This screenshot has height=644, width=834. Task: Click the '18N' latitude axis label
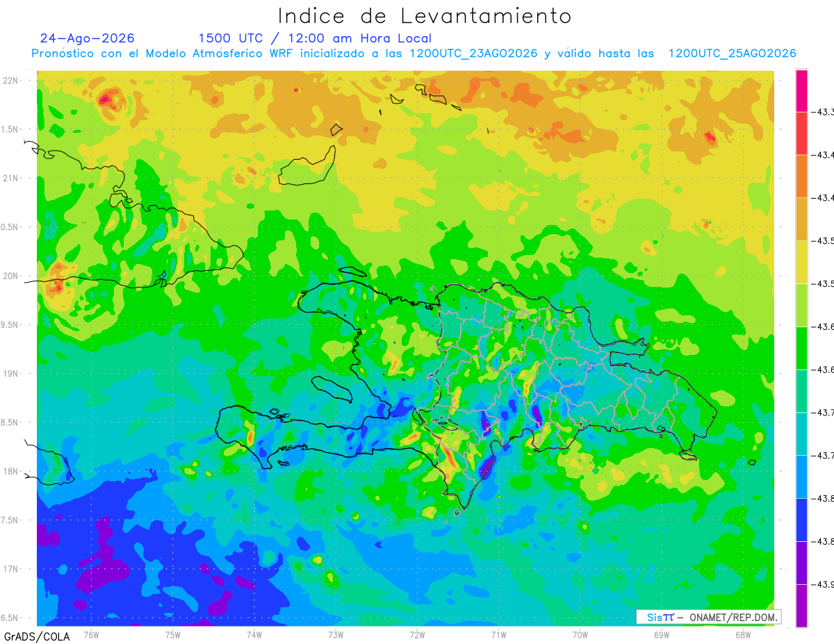tap(10, 471)
